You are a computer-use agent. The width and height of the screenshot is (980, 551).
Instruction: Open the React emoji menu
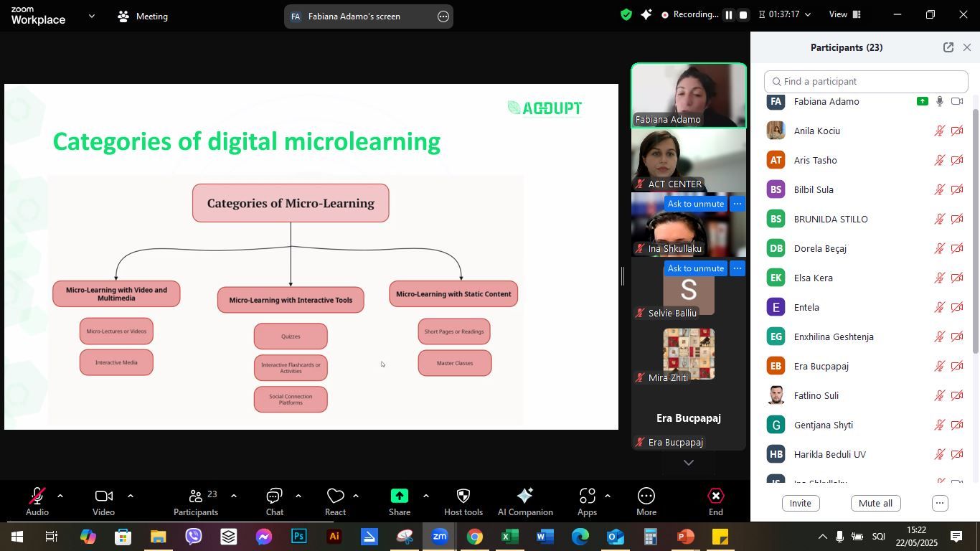point(335,501)
